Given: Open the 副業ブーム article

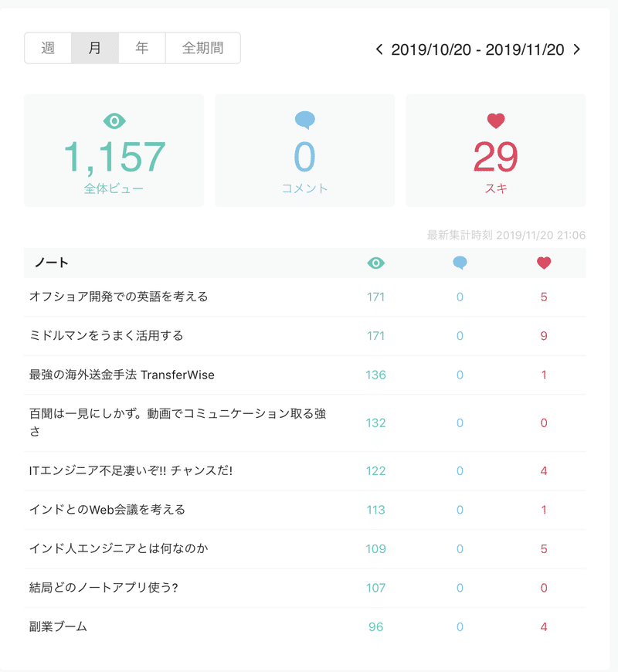Looking at the screenshot, I should 58,627.
